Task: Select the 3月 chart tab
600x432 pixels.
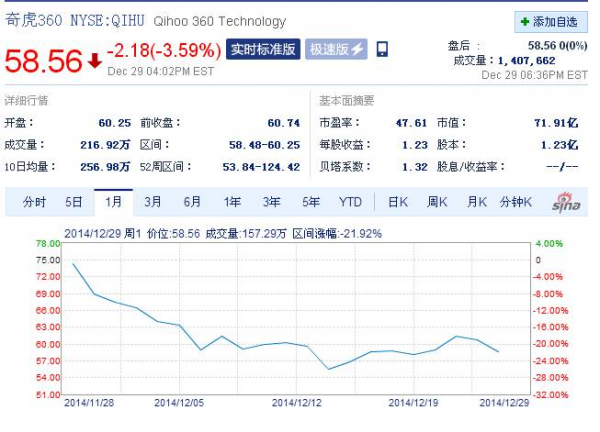Action: pos(153,202)
